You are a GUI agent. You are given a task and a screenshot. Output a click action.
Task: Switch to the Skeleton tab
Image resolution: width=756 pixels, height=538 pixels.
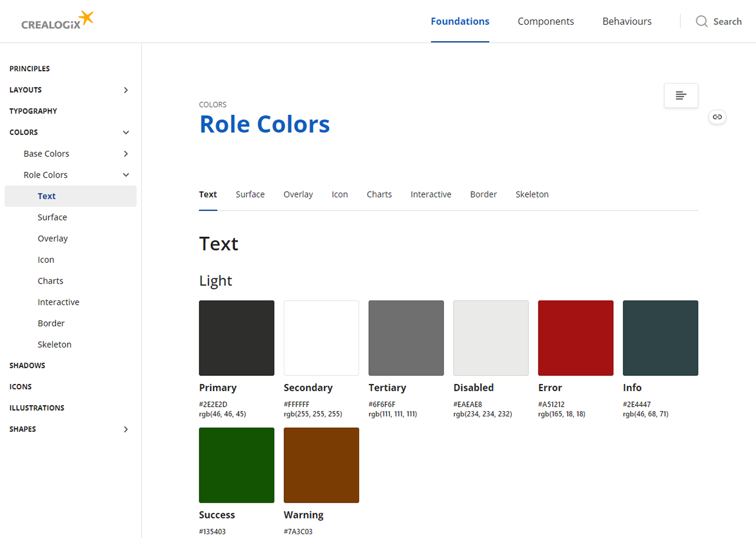point(532,194)
